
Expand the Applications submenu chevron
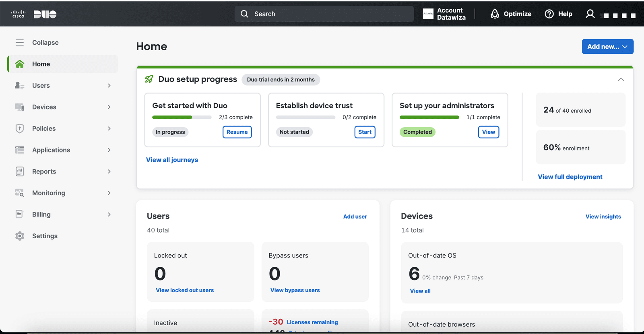point(109,150)
